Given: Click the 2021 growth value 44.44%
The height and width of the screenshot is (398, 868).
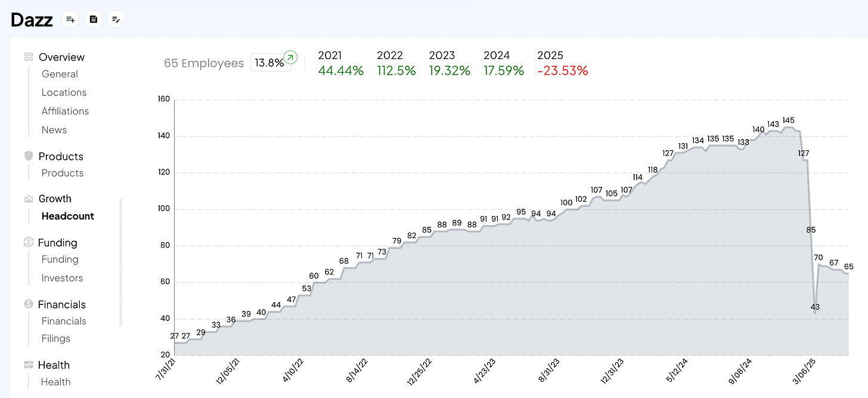Looking at the screenshot, I should (341, 70).
